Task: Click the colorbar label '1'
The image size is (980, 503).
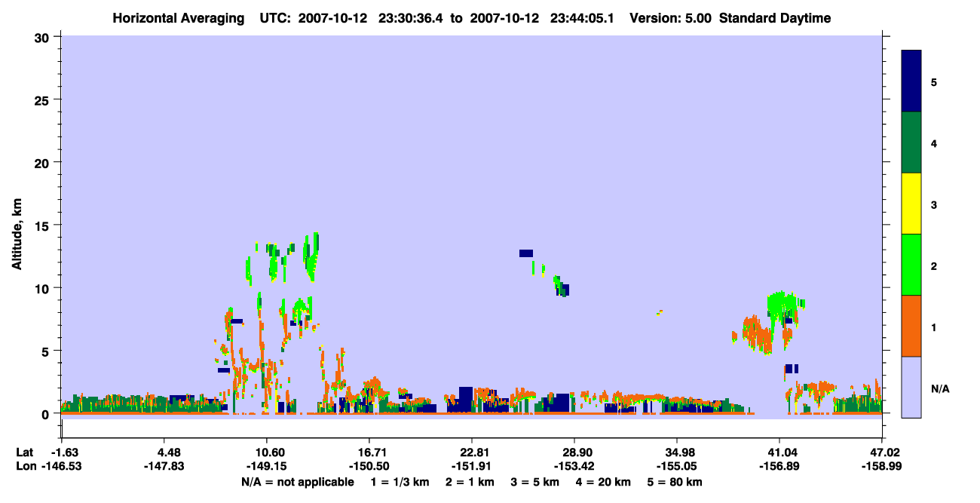Action: click(x=934, y=327)
